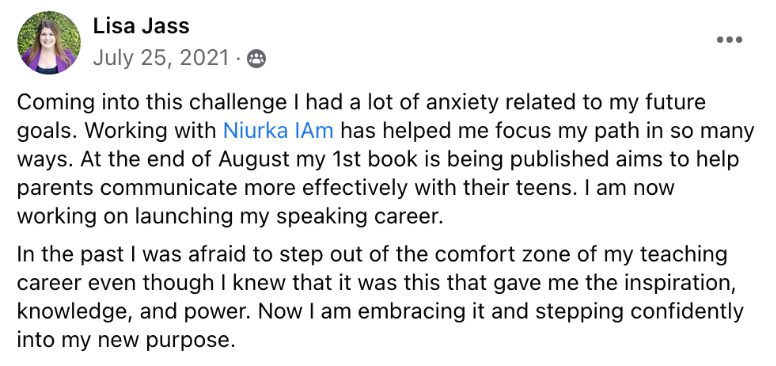
Task: Click the word "August" in the post
Action: (x=254, y=160)
